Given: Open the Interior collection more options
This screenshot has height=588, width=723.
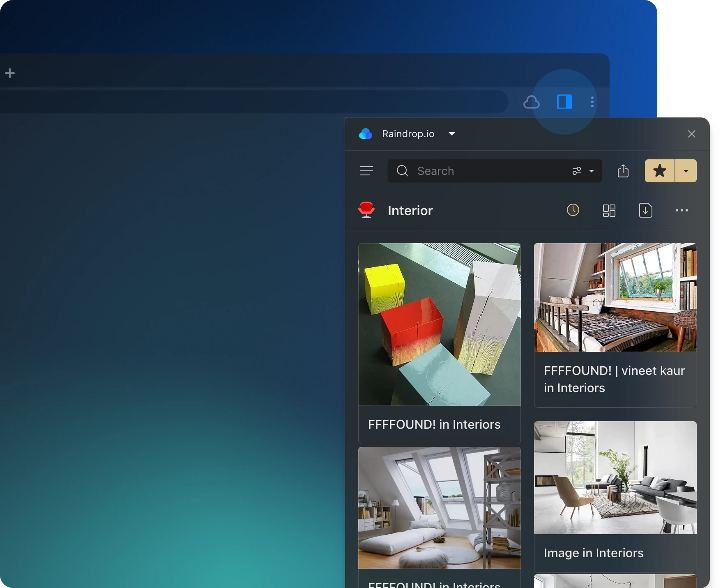Looking at the screenshot, I should pos(682,210).
